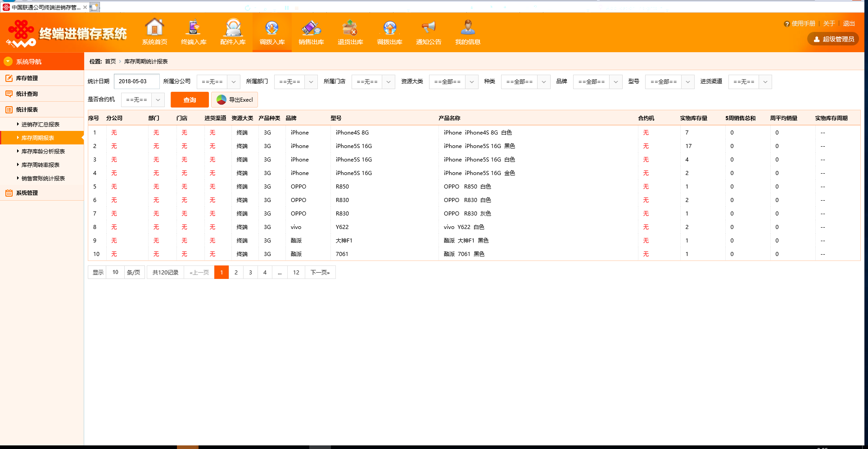
Task: Click cell 酷派 大神F1 黑色
Action: click(x=466, y=240)
